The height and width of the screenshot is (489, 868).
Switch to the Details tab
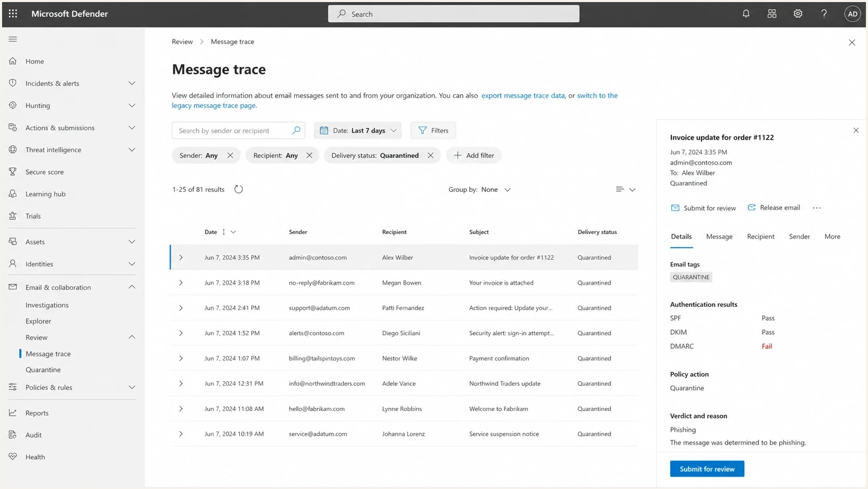tap(681, 236)
